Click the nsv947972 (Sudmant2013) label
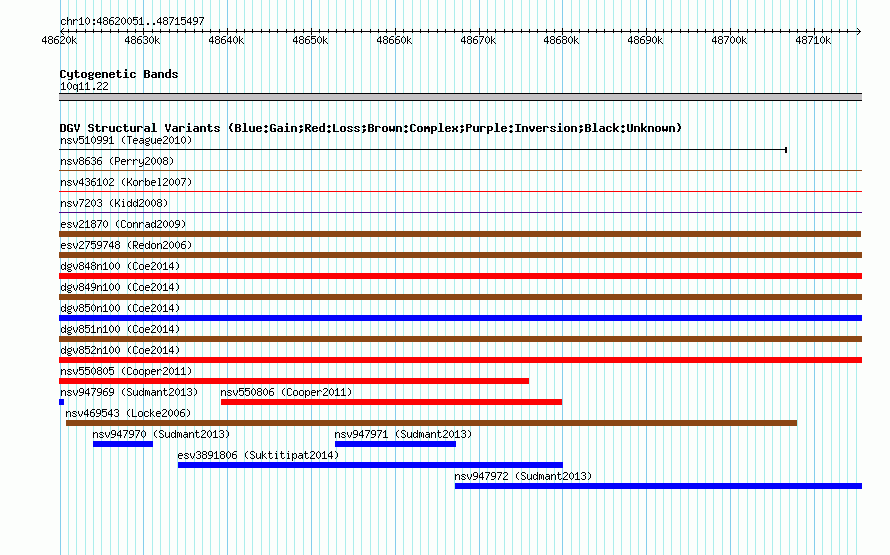The width and height of the screenshot is (890, 555). click(523, 476)
